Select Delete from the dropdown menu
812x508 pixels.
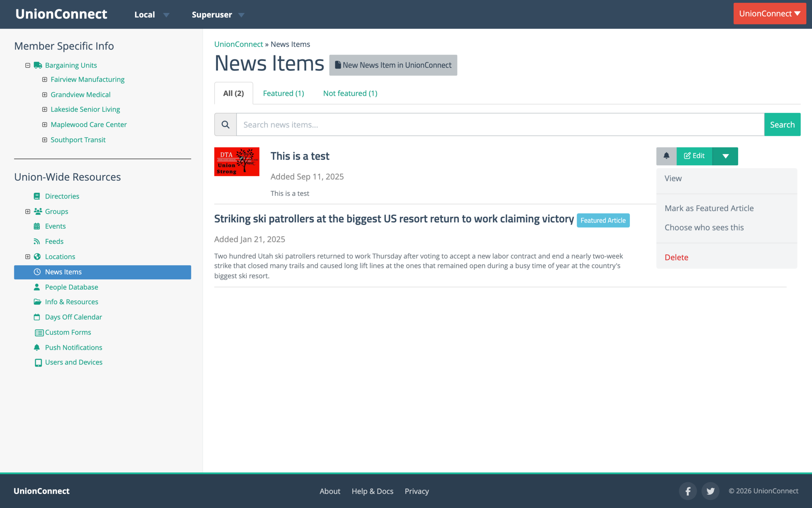tap(726, 257)
